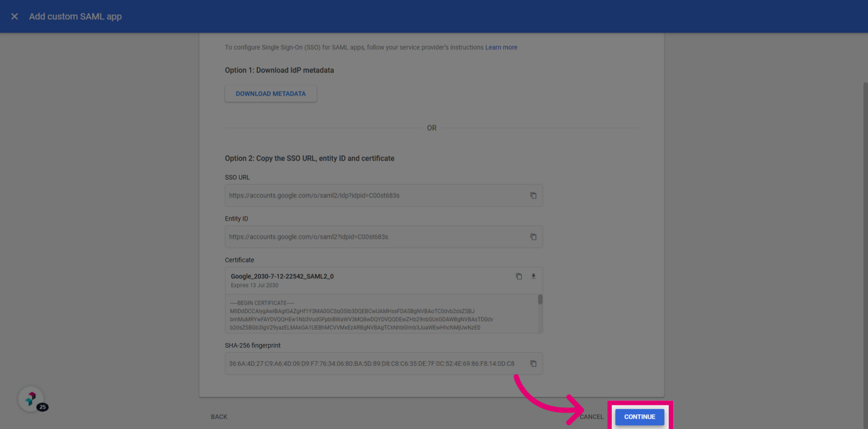The width and height of the screenshot is (868, 429).
Task: Copy the SSO URL value
Action: tap(533, 196)
